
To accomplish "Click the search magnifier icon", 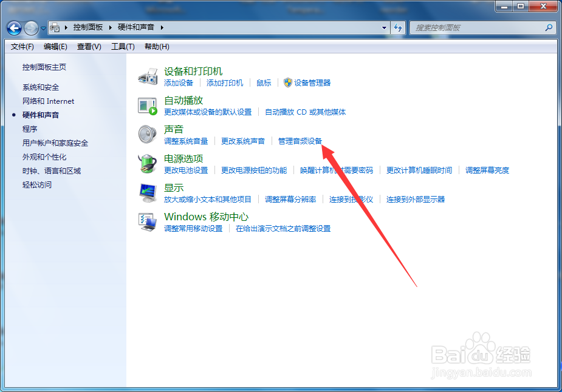I will click(549, 27).
